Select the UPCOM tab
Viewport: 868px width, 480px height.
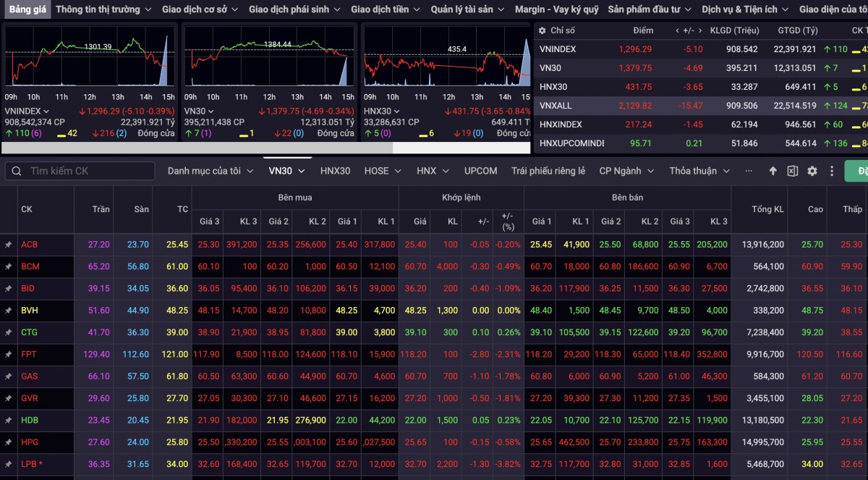coord(480,171)
